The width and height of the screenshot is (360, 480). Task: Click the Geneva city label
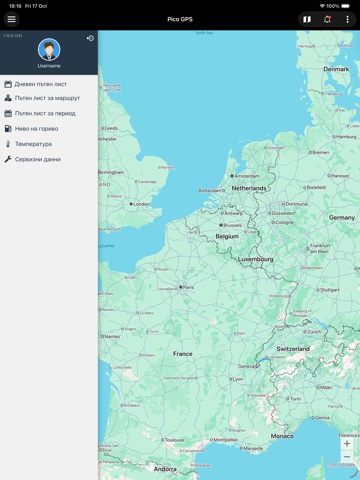pos(247,366)
